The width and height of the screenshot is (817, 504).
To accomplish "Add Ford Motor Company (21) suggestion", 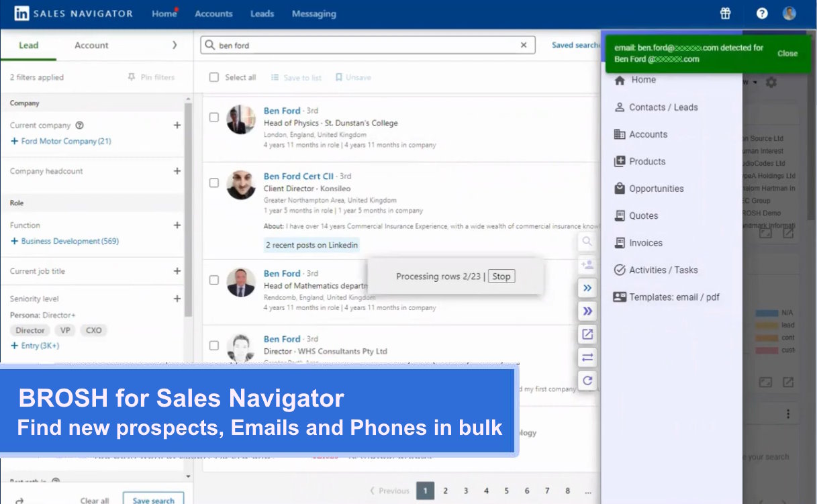I will pos(61,142).
